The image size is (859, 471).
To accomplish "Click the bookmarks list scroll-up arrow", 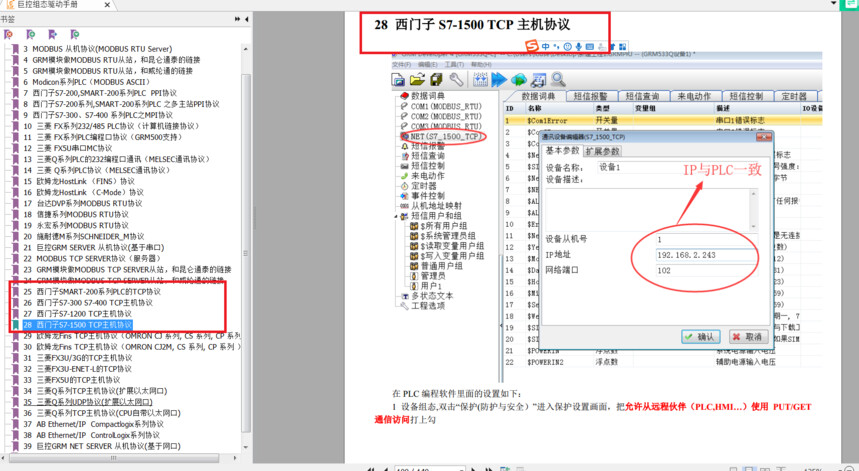I will (x=246, y=49).
